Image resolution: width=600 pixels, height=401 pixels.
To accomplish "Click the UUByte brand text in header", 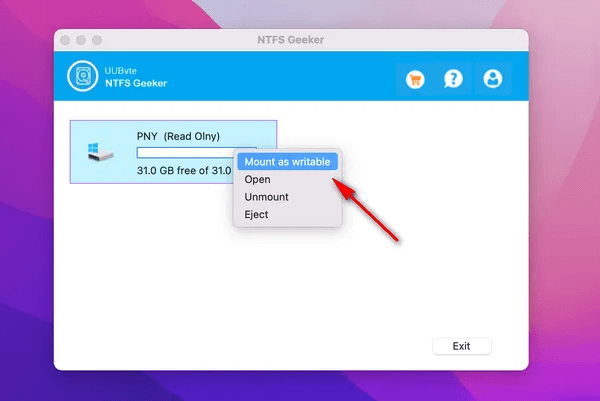I will (x=121, y=71).
